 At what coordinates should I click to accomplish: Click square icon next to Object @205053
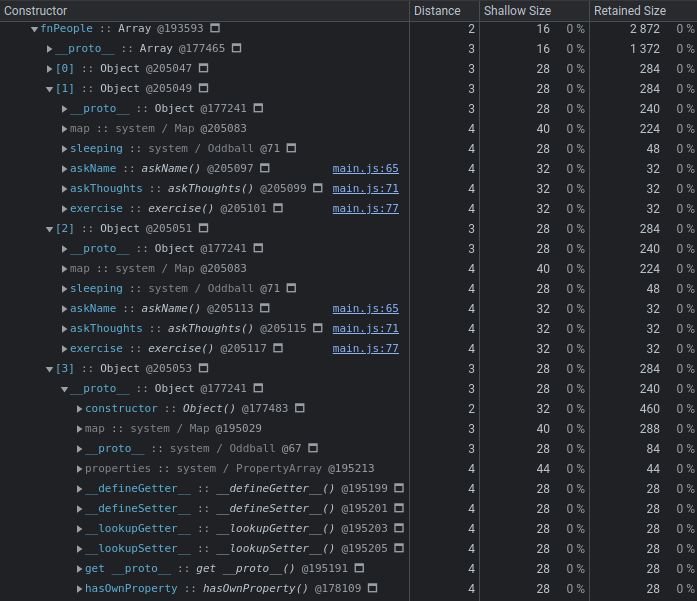(204, 368)
